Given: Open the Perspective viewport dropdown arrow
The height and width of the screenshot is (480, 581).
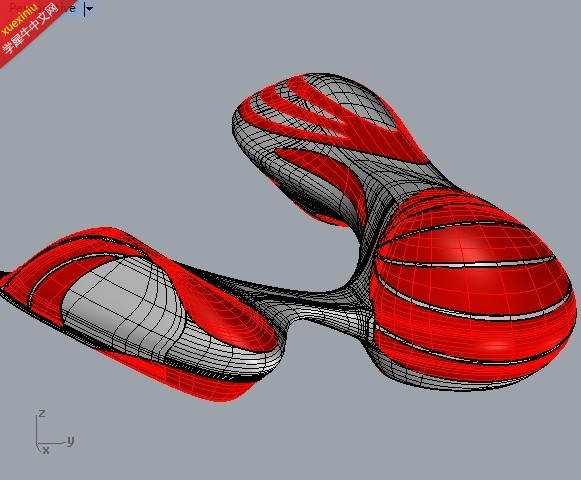Looking at the screenshot, I should click(x=89, y=9).
